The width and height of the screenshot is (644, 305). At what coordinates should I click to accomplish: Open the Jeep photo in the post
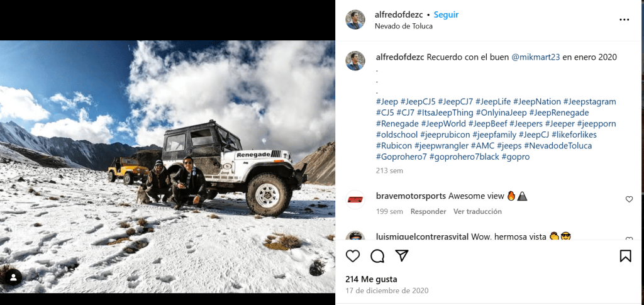tap(167, 166)
